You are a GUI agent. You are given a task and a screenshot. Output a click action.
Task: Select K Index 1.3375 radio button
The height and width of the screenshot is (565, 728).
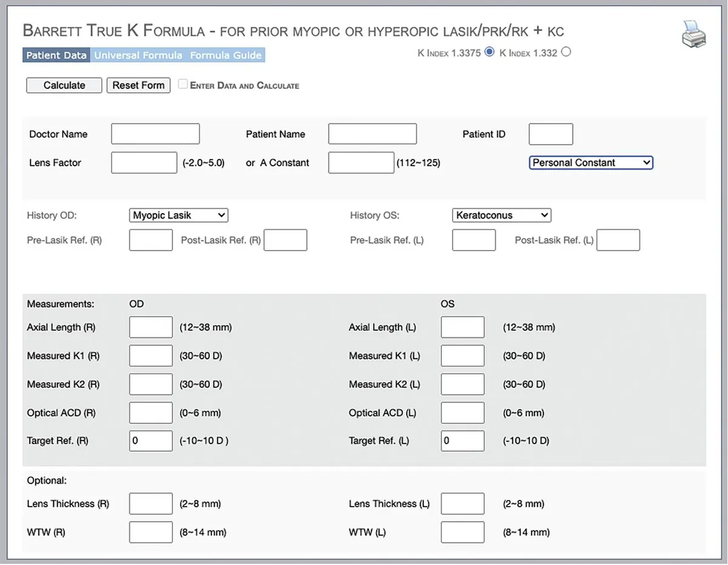[490, 52]
